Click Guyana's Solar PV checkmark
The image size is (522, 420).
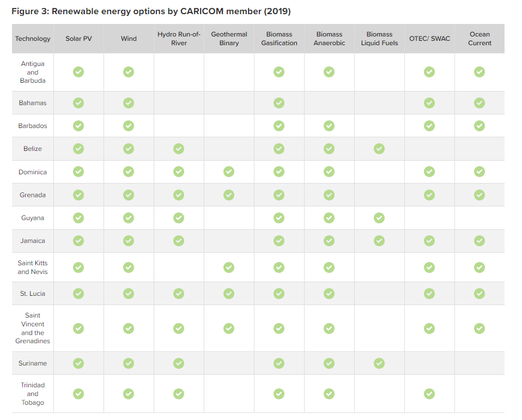(78, 218)
